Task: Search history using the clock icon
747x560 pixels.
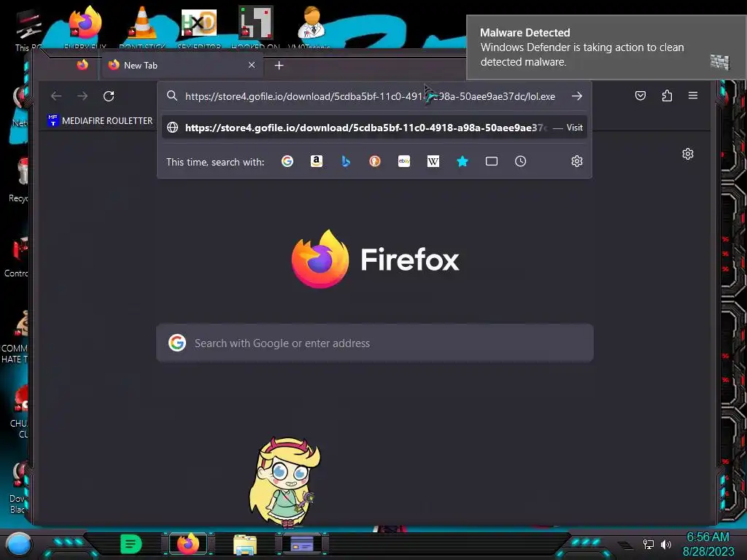Action: tap(521, 161)
